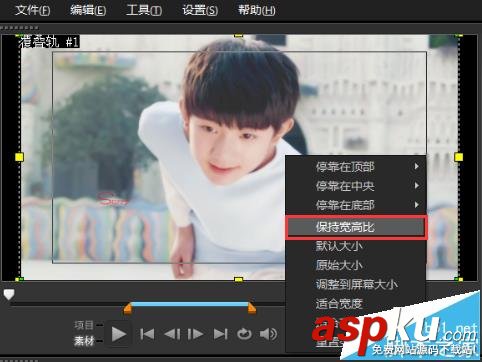Click the 覆叠轨 #1 overlay label
482x362 pixels.
coord(49,42)
